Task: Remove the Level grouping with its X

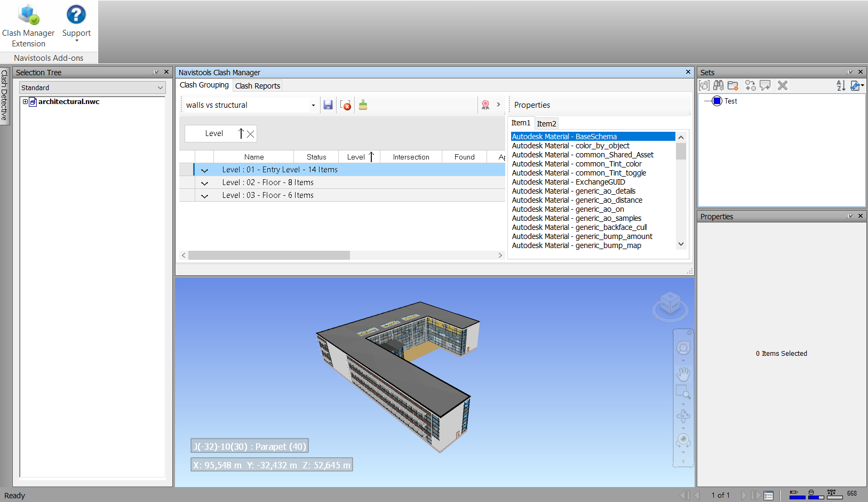Action: [x=250, y=134]
